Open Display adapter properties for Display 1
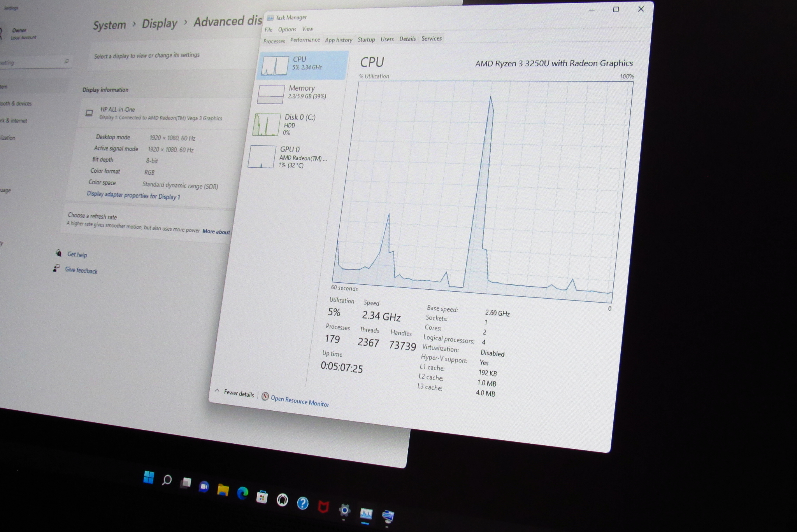This screenshot has height=532, width=797. (133, 195)
